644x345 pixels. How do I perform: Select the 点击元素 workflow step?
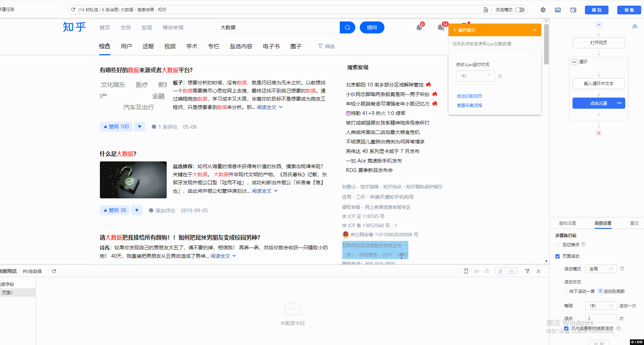[x=599, y=103]
